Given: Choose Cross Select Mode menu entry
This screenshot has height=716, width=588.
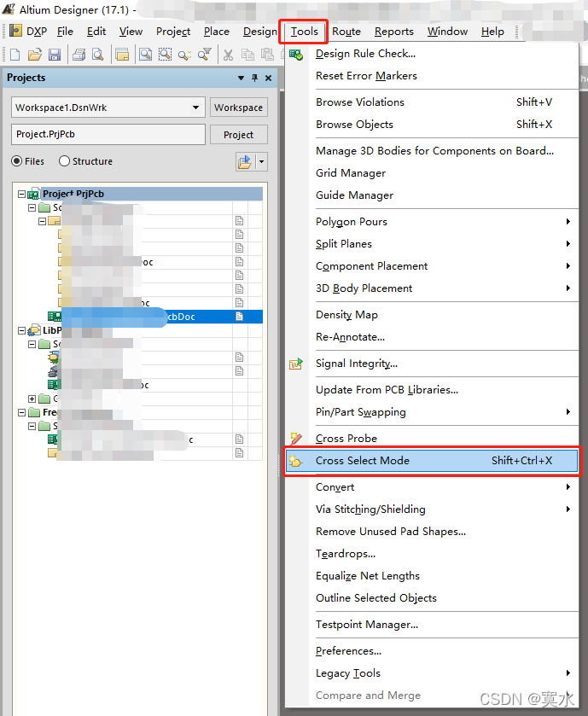Looking at the screenshot, I should coord(432,461).
